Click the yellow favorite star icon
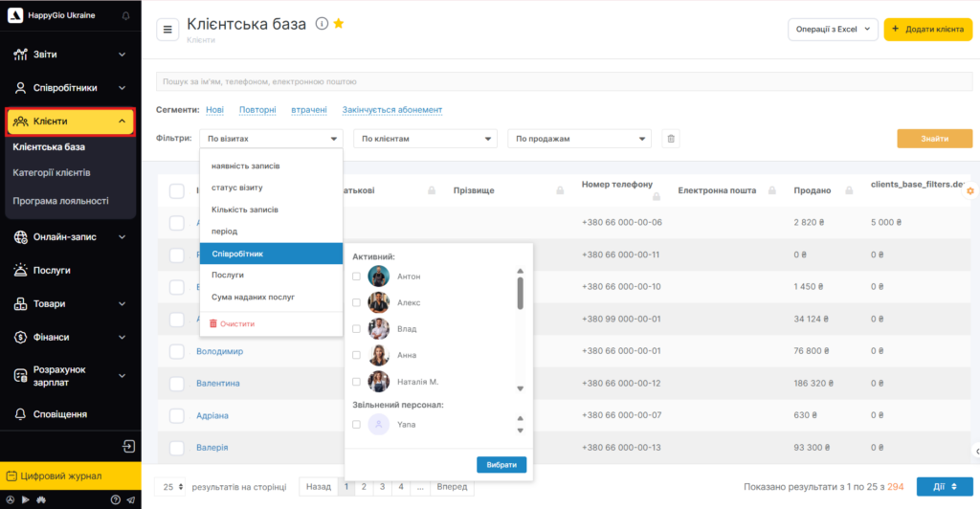The width and height of the screenshot is (980, 509). 339,24
